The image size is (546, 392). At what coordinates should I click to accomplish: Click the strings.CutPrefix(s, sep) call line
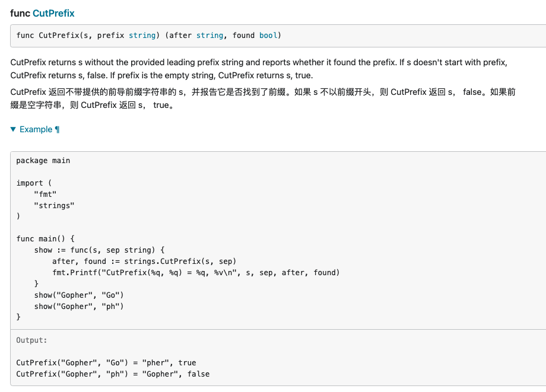[144, 262]
